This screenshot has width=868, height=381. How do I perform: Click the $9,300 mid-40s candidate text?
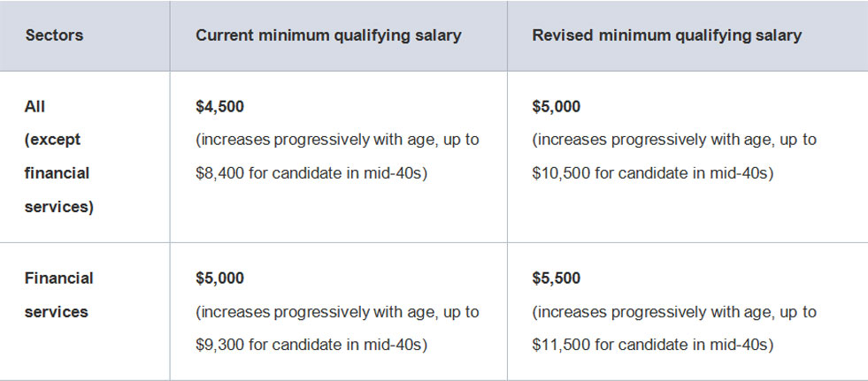[311, 345]
